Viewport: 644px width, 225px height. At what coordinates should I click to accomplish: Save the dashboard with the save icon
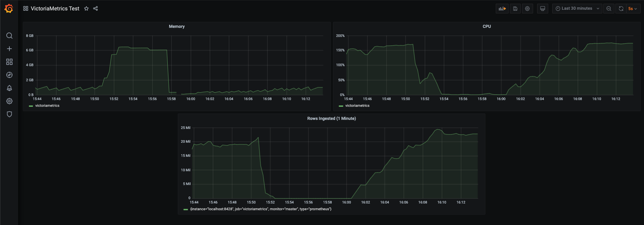pos(515,8)
